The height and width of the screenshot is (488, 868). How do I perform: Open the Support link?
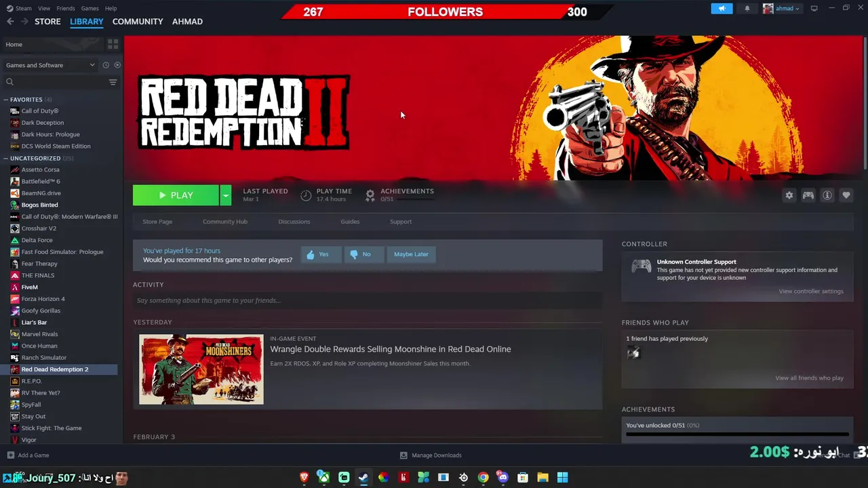pyautogui.click(x=401, y=222)
